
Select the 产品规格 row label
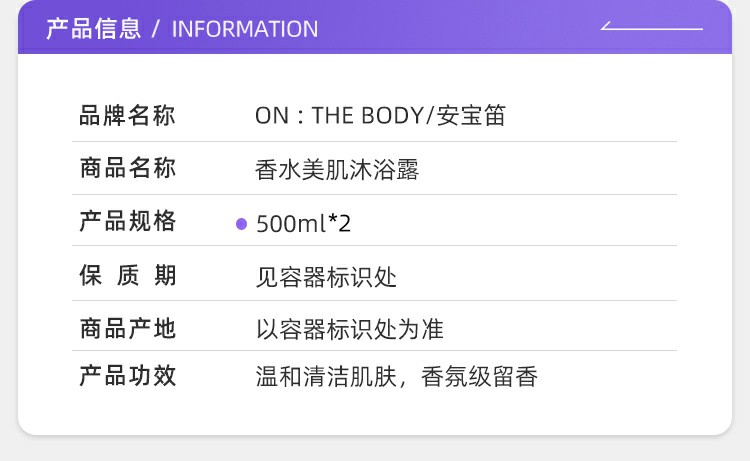[127, 222]
